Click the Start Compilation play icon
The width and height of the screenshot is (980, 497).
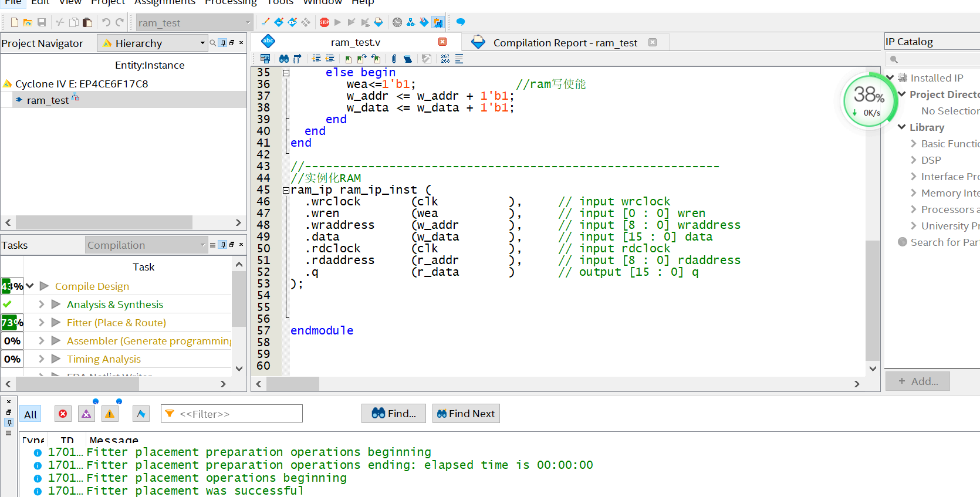[x=337, y=22]
